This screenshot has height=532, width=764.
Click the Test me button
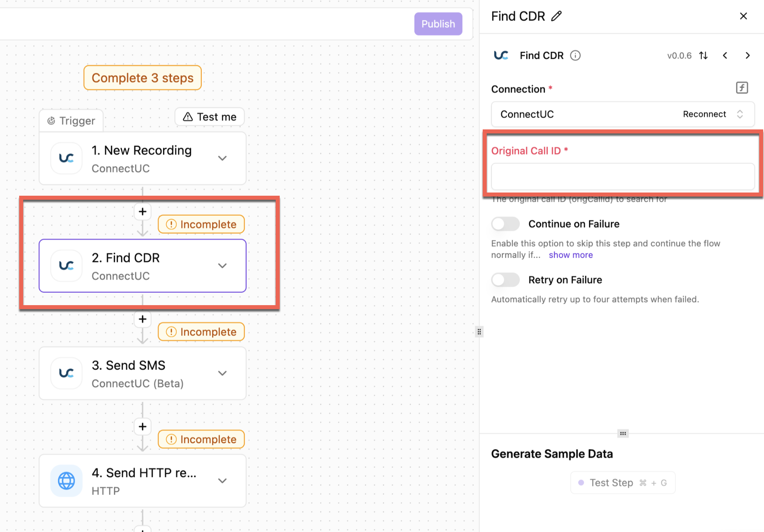[210, 117]
